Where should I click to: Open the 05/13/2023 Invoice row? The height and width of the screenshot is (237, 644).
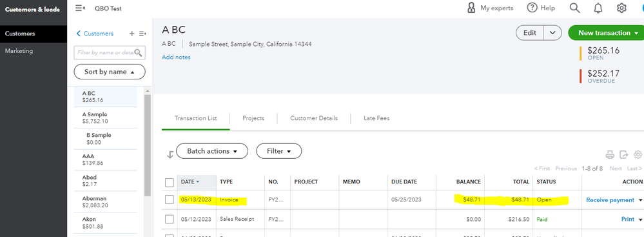pyautogui.click(x=404, y=200)
